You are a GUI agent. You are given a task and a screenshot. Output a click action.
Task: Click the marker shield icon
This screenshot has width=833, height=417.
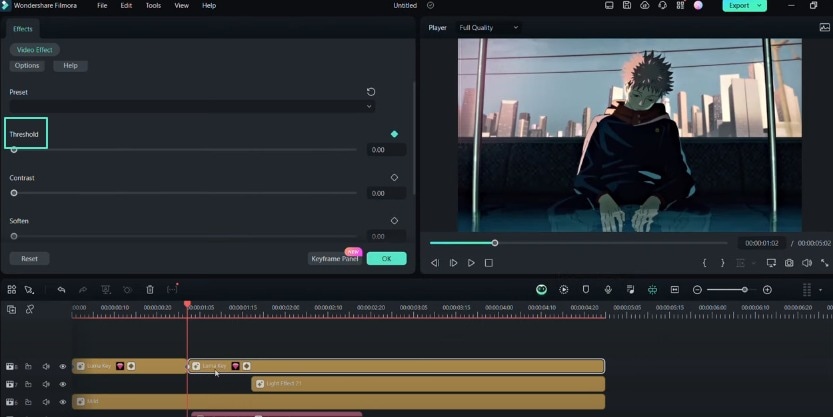[x=586, y=290]
